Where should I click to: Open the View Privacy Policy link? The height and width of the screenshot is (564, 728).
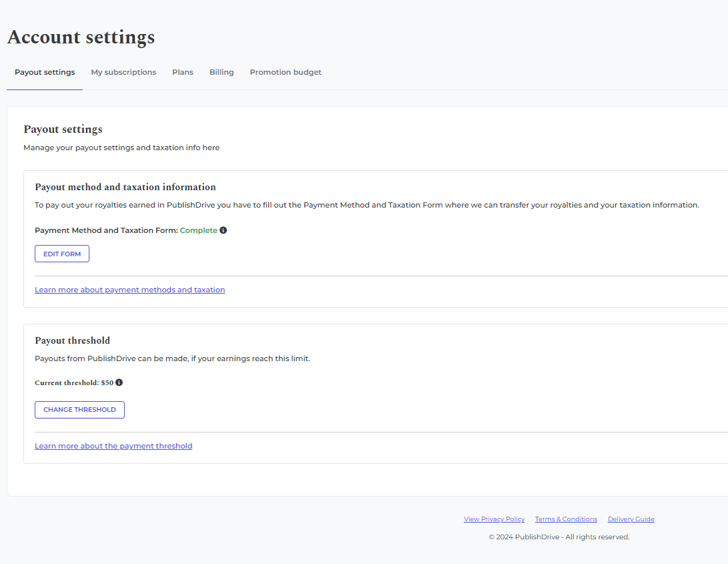click(x=494, y=519)
